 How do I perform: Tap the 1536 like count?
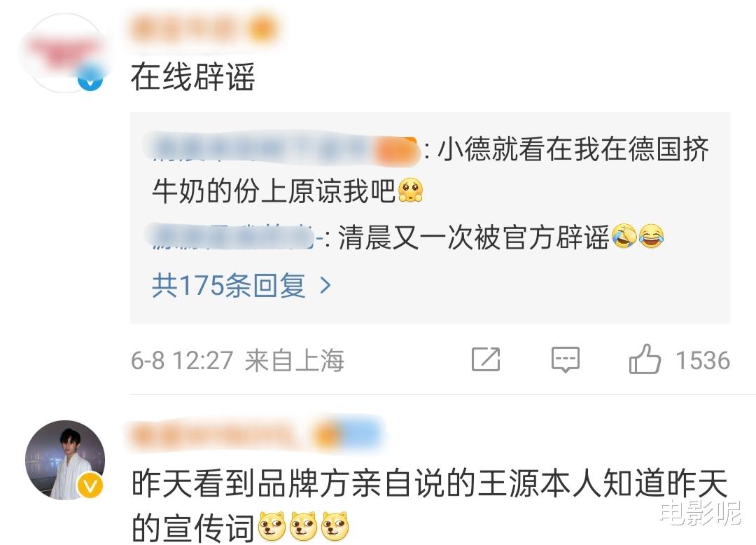(x=703, y=360)
